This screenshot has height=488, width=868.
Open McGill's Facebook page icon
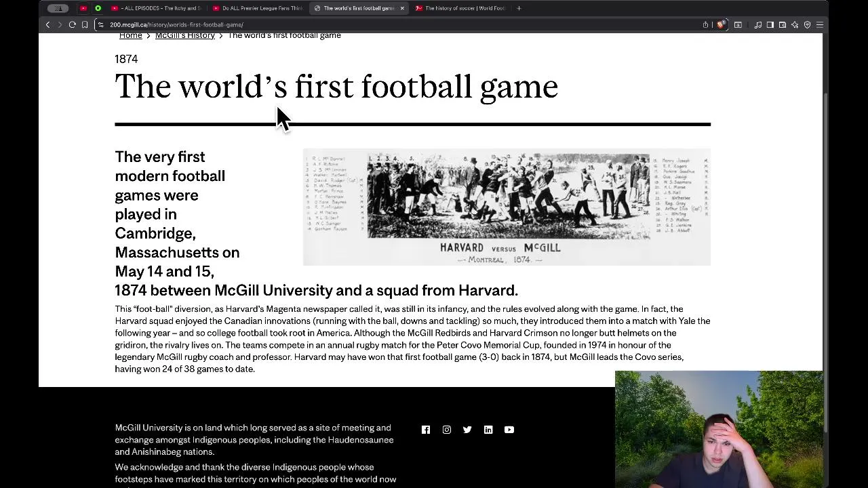pos(426,430)
